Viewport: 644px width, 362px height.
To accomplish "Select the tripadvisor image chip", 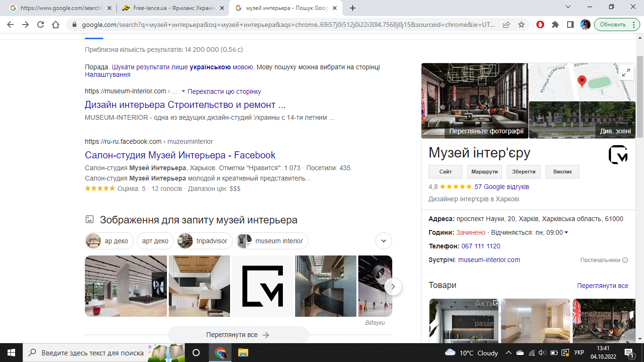I will click(205, 241).
